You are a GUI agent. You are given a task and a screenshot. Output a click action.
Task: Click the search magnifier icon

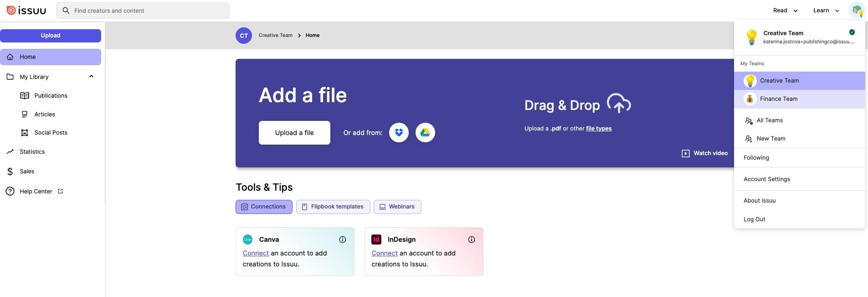coord(66,10)
